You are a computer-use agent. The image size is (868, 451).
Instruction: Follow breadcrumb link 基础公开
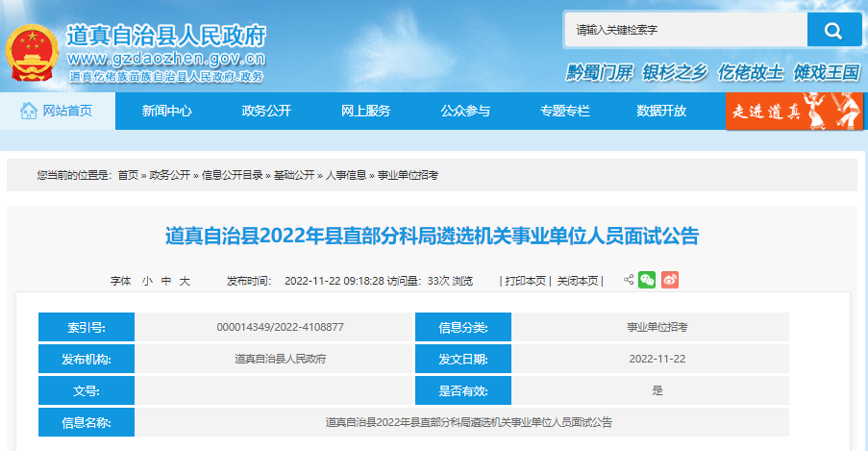point(294,175)
